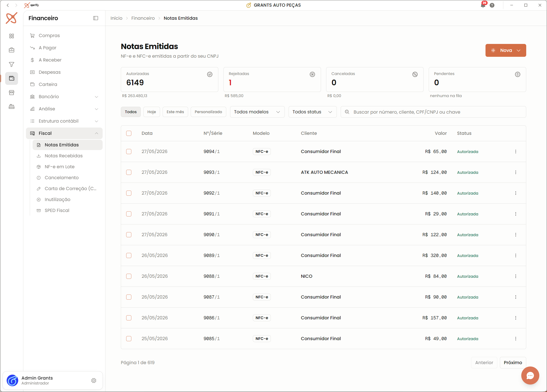Select the wallet Financeiro icon in left rail
The width and height of the screenshot is (547, 392).
tap(12, 78)
